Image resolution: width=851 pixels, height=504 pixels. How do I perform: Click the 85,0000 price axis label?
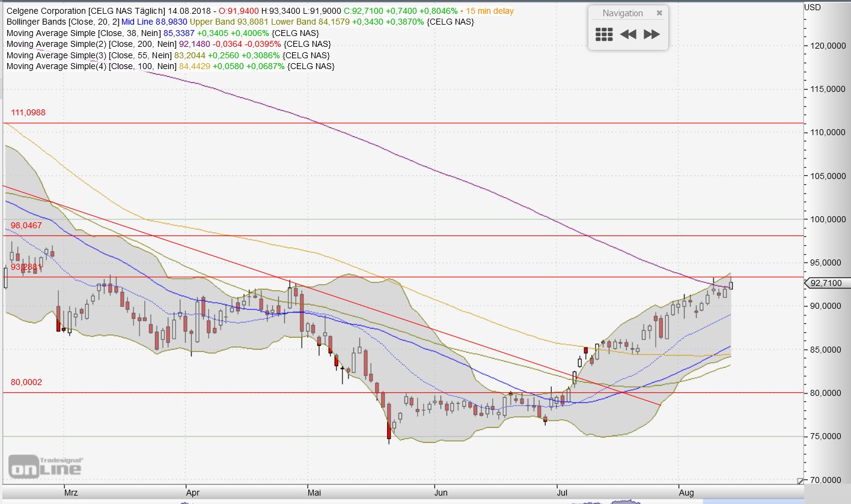(826, 350)
